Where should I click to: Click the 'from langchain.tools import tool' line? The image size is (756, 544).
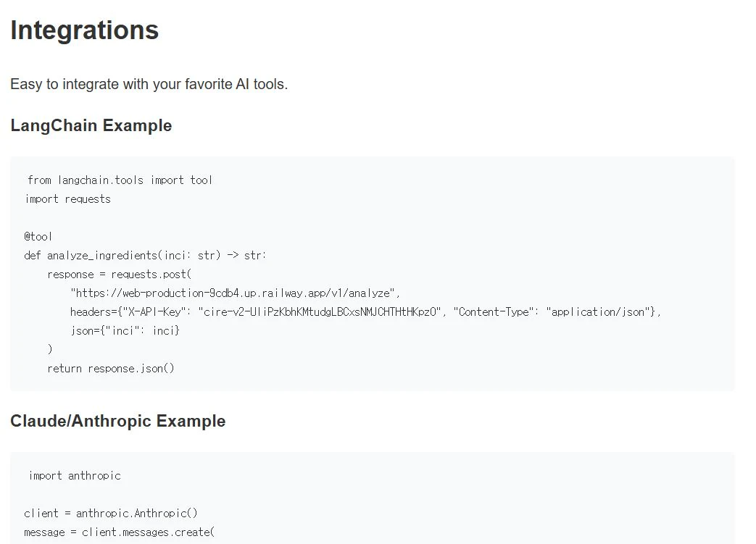(120, 180)
